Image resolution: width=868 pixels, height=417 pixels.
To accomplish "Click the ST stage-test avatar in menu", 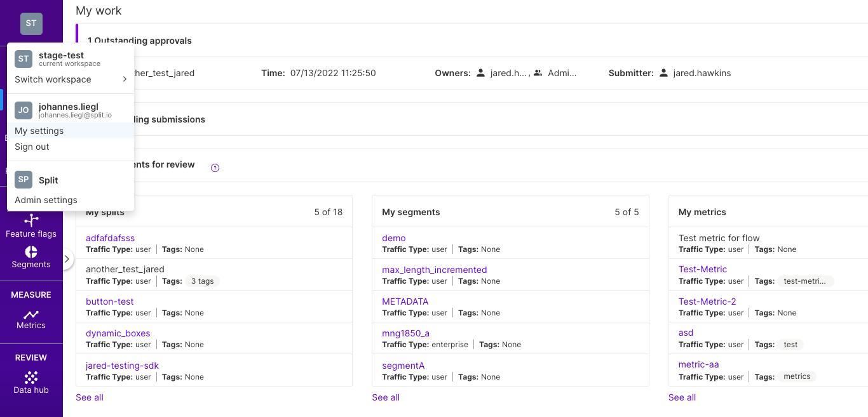I will 24,59.
